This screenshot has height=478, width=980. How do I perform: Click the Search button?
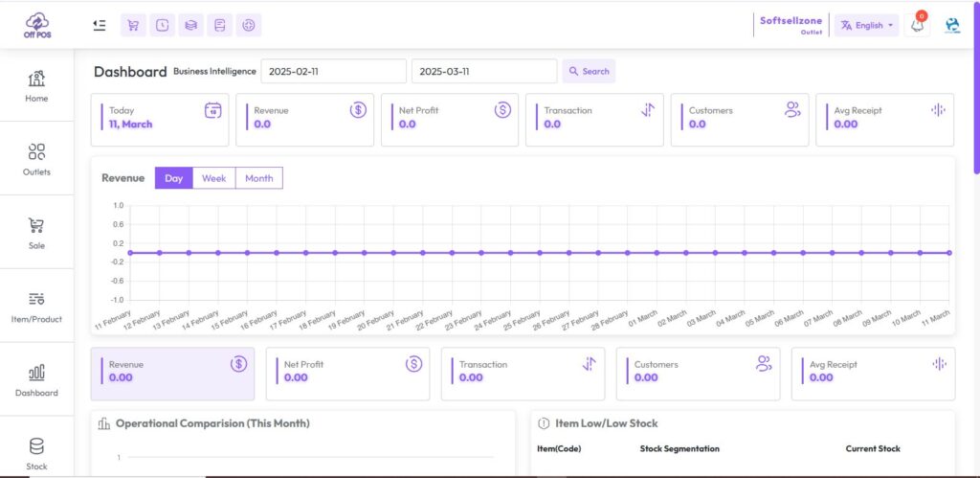point(588,72)
